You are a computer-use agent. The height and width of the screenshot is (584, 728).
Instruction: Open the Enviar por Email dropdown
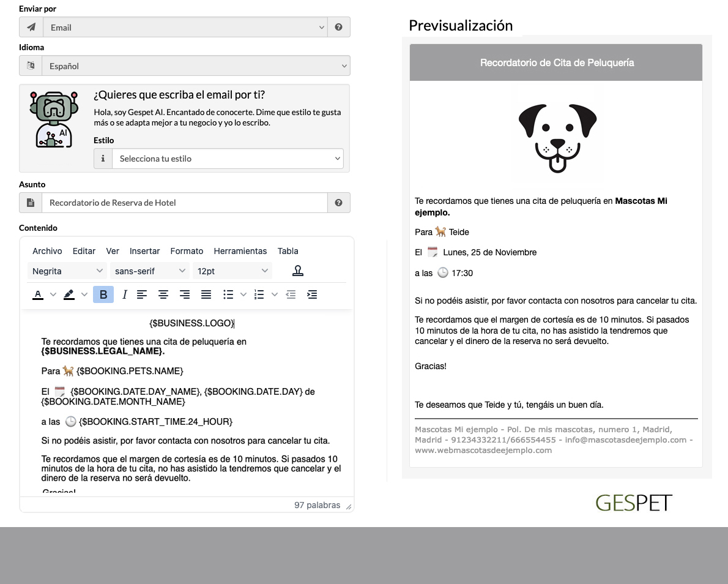(185, 28)
